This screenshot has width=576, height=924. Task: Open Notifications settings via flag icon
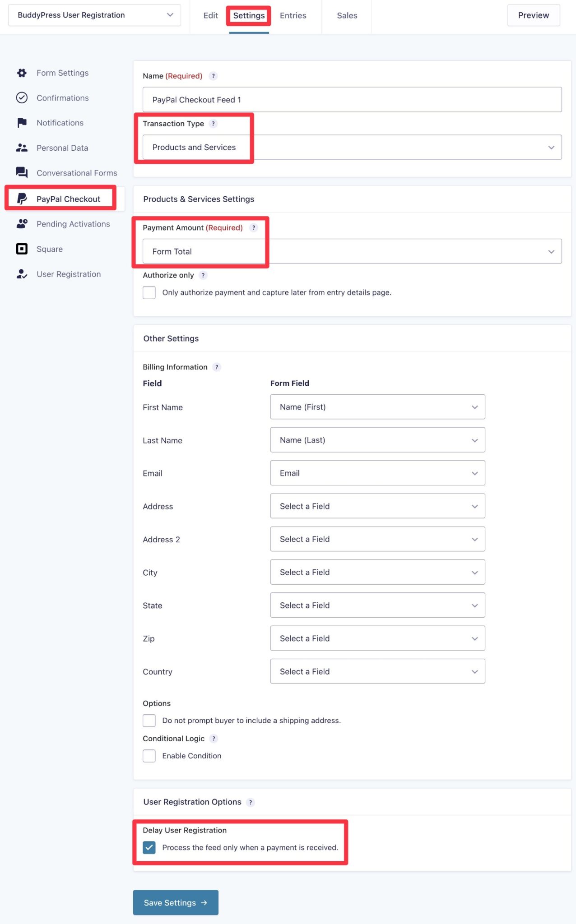click(22, 122)
